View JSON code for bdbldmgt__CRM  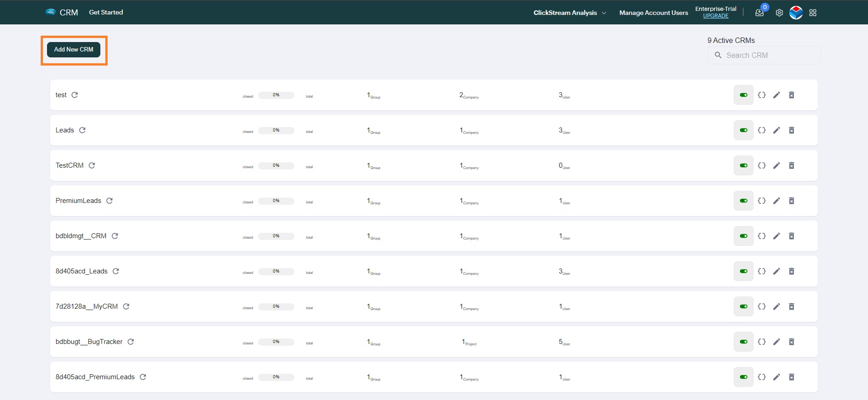point(762,236)
